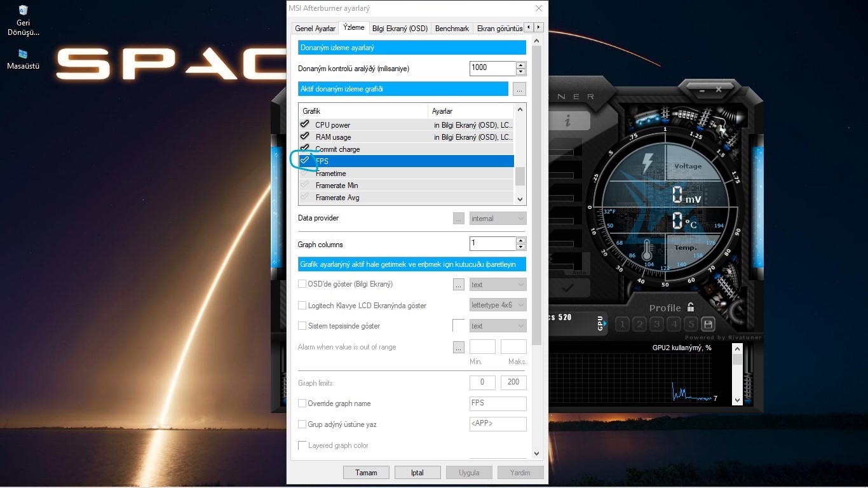The width and height of the screenshot is (868, 488).
Task: Click the Afterburner info (i) button
Action: pos(567,121)
